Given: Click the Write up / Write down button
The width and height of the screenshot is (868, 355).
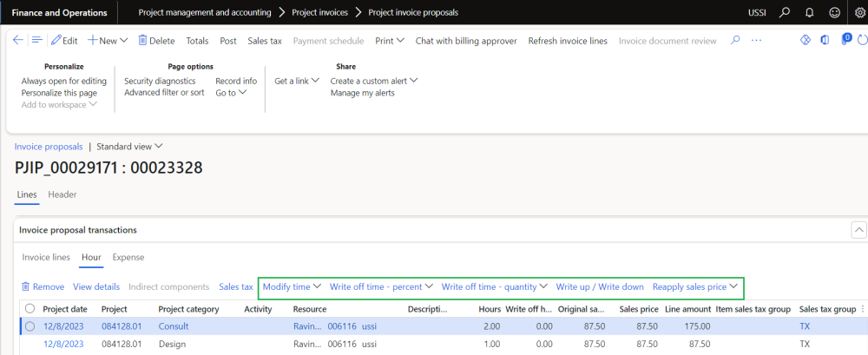Looking at the screenshot, I should tap(600, 286).
